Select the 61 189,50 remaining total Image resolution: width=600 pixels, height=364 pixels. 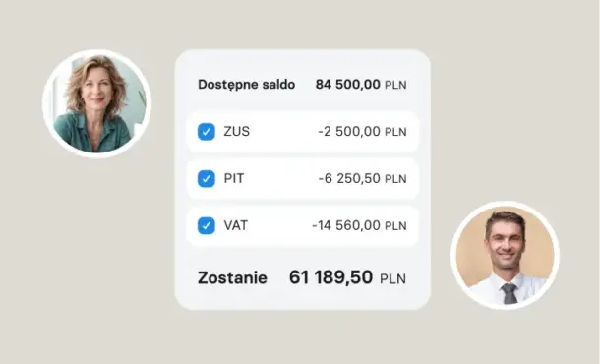pyautogui.click(x=330, y=277)
